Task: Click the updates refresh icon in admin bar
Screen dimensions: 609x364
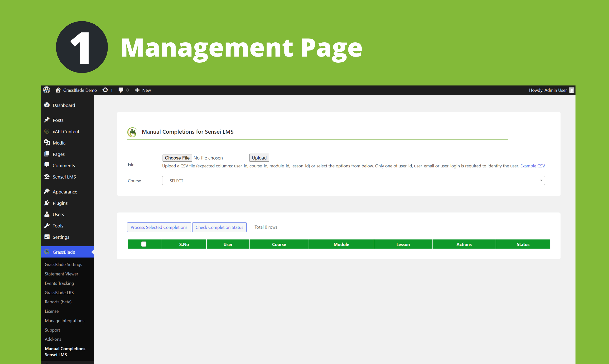Action: point(105,90)
